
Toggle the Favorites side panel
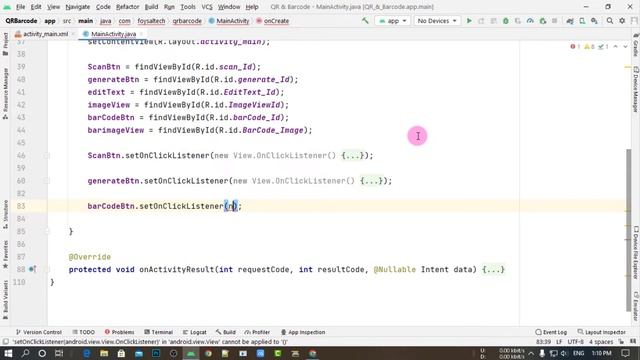coord(5,254)
